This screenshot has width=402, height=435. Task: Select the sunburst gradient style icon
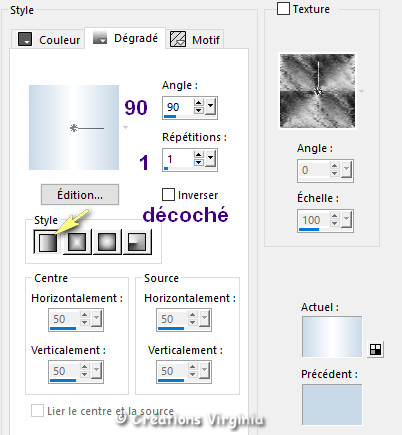coord(107,242)
